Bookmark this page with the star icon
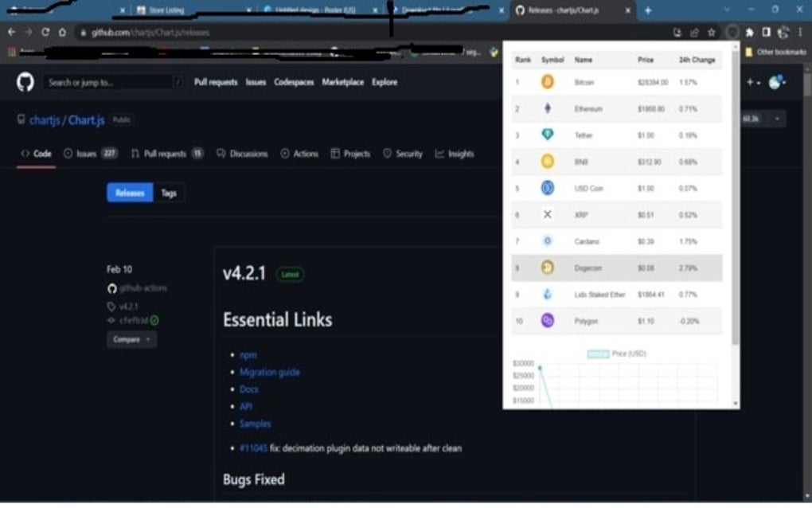Image resolution: width=812 pixels, height=508 pixels. pos(712,32)
